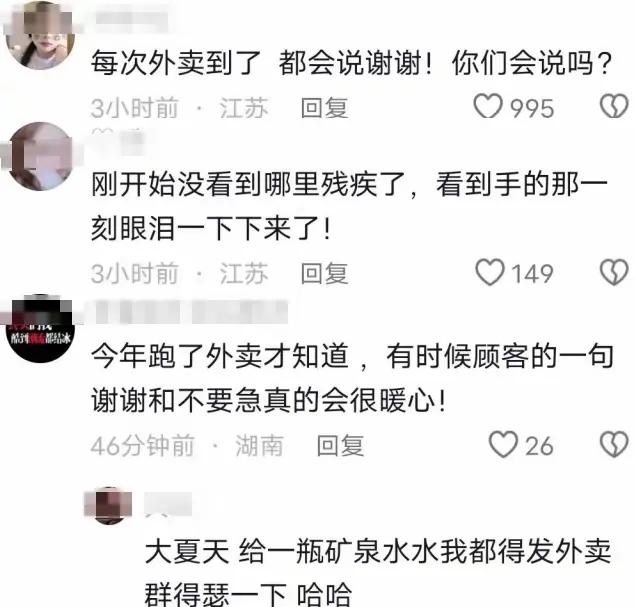The width and height of the screenshot is (636, 607).
Task: Open the small avatar of nested reply
Action: click(x=109, y=505)
